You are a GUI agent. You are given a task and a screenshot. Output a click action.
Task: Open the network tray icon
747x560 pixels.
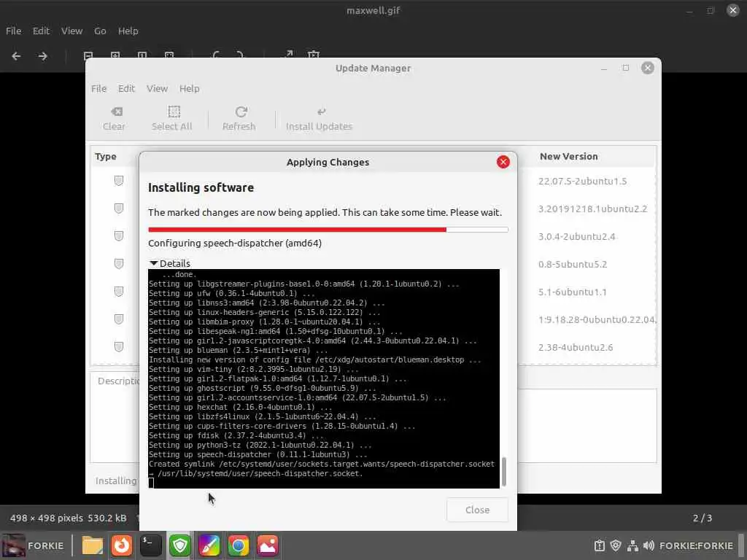632,545
